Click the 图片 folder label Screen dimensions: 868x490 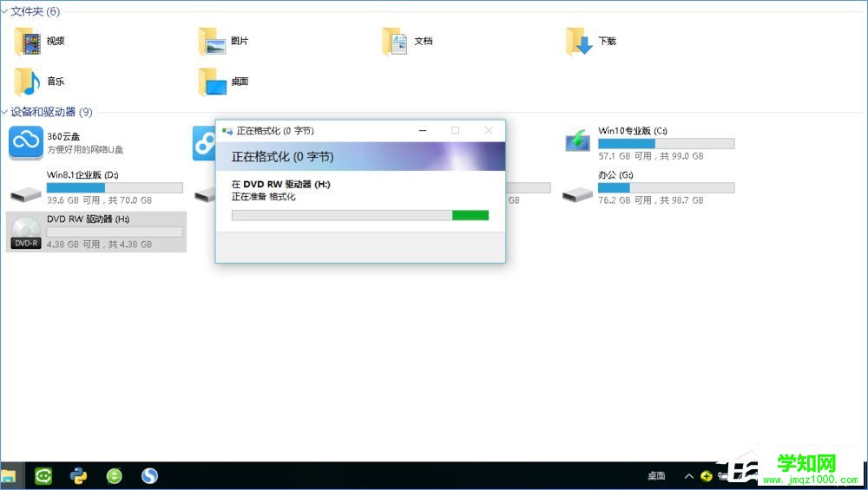coord(240,41)
